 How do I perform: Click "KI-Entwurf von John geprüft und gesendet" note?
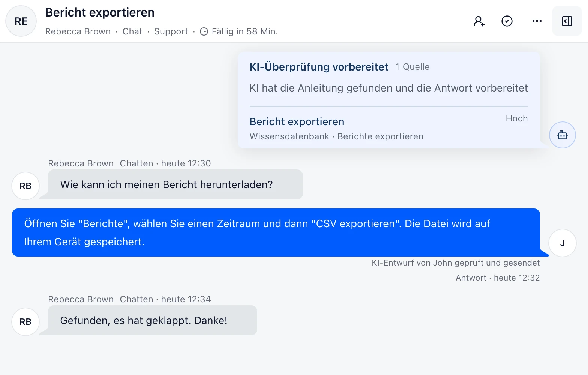[456, 263]
